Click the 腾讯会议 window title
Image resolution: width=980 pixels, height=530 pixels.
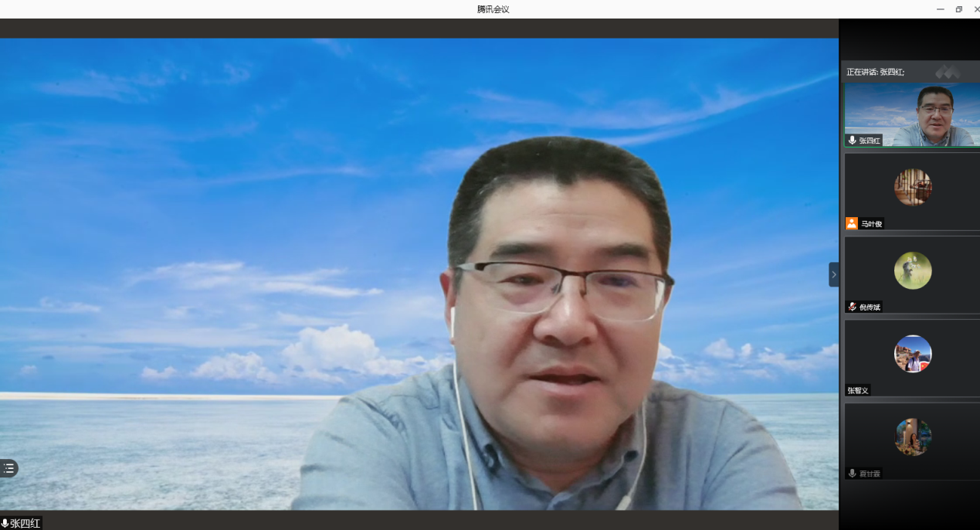tap(493, 9)
